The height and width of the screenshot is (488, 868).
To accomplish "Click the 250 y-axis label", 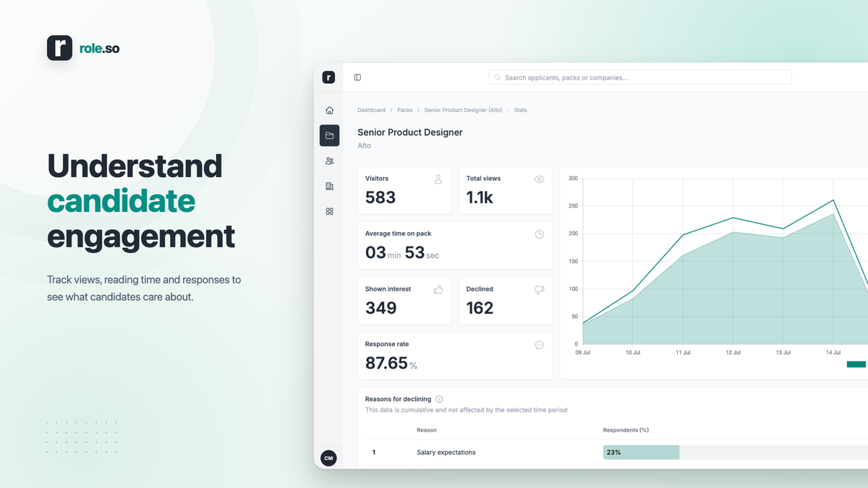I will pyautogui.click(x=573, y=206).
